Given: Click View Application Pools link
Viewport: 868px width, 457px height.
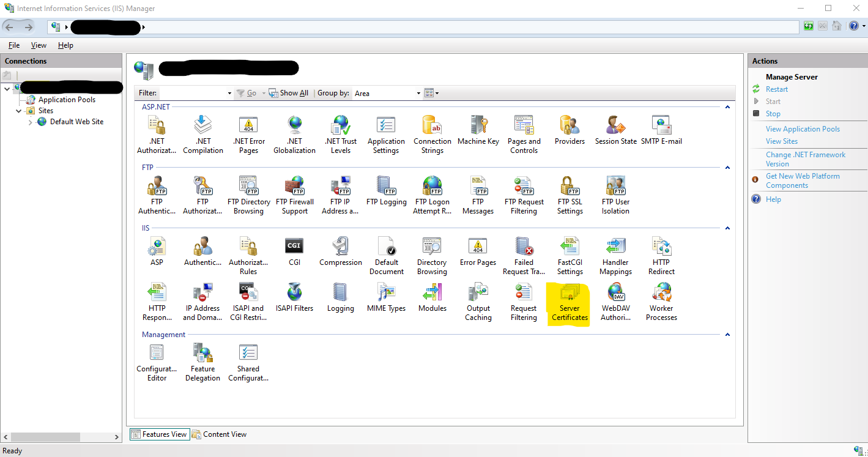Looking at the screenshot, I should pos(803,129).
